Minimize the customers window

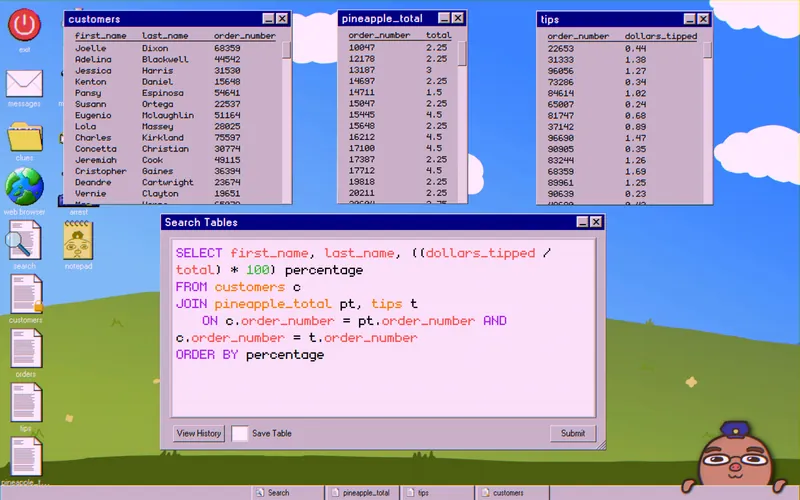pyautogui.click(x=268, y=19)
